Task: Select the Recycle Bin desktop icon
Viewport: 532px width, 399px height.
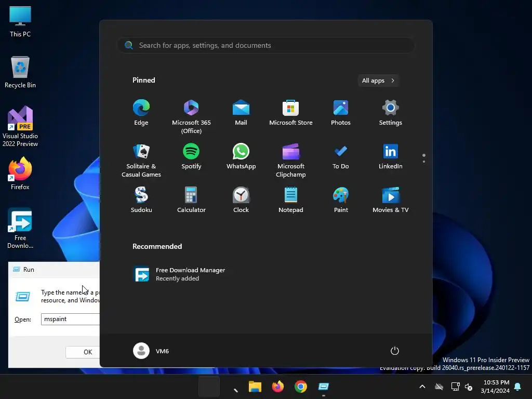Action: 20,72
